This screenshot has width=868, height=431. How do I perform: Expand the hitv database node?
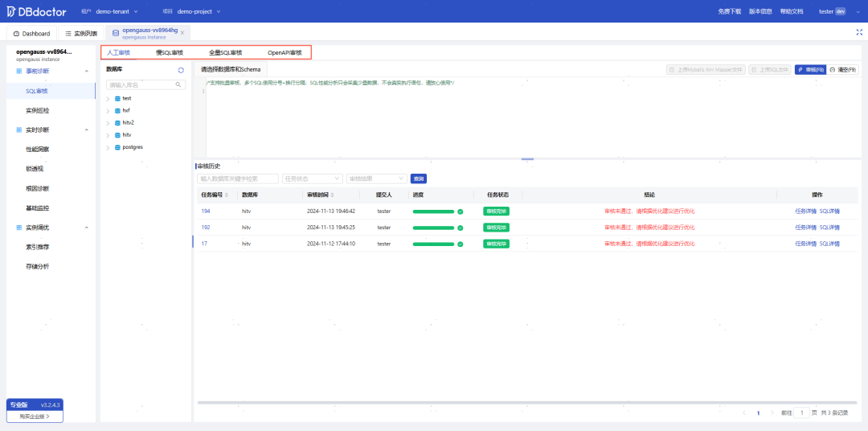pos(108,135)
